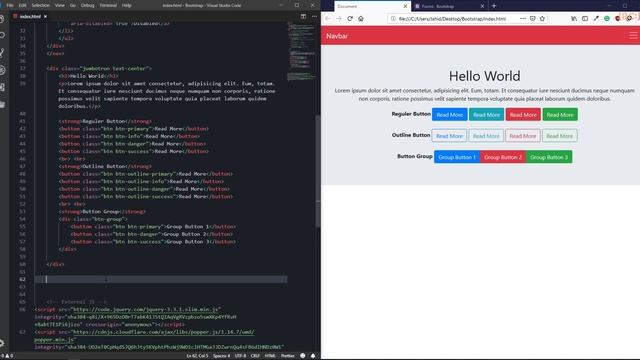Screen dimensions: 640x360
Task: Open the Go menu
Action: [73, 5]
